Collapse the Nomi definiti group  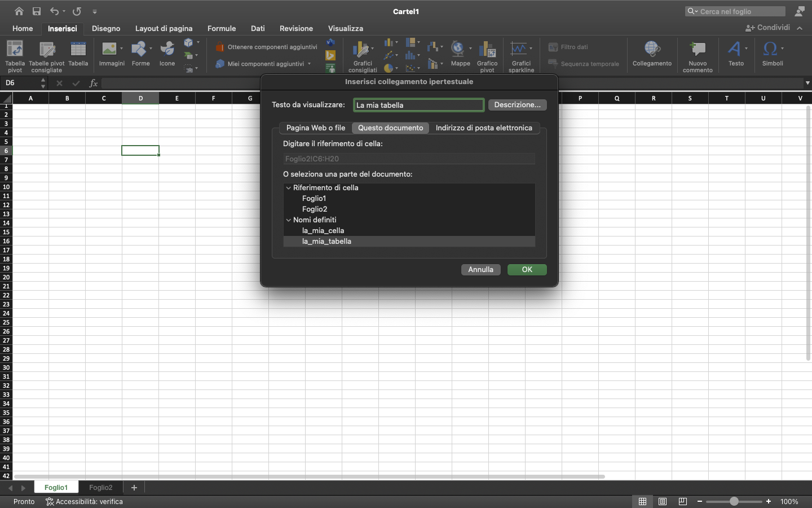(x=288, y=220)
